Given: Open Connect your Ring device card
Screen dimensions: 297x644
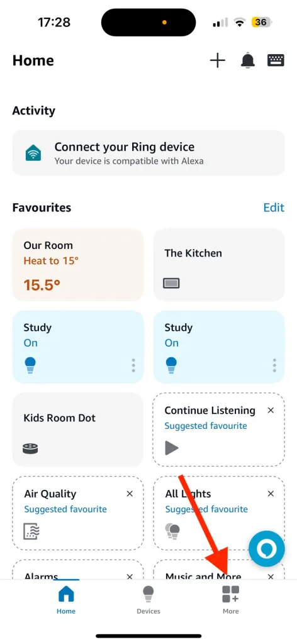Looking at the screenshot, I should pyautogui.click(x=148, y=153).
